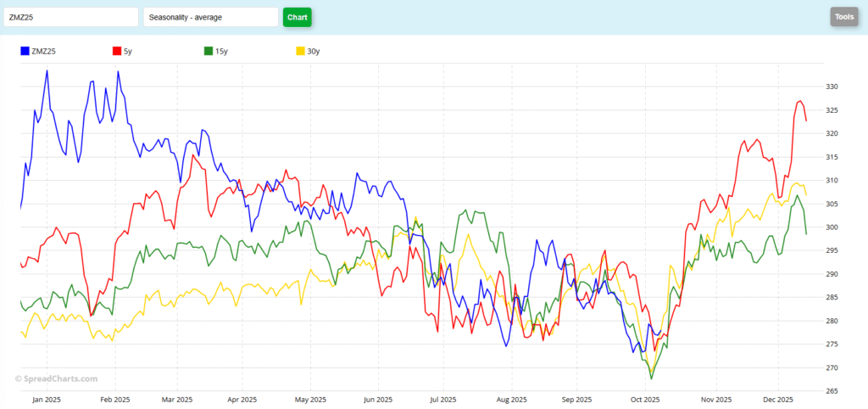Click the red 5y legend swatch
This screenshot has height=409, width=868.
click(117, 51)
